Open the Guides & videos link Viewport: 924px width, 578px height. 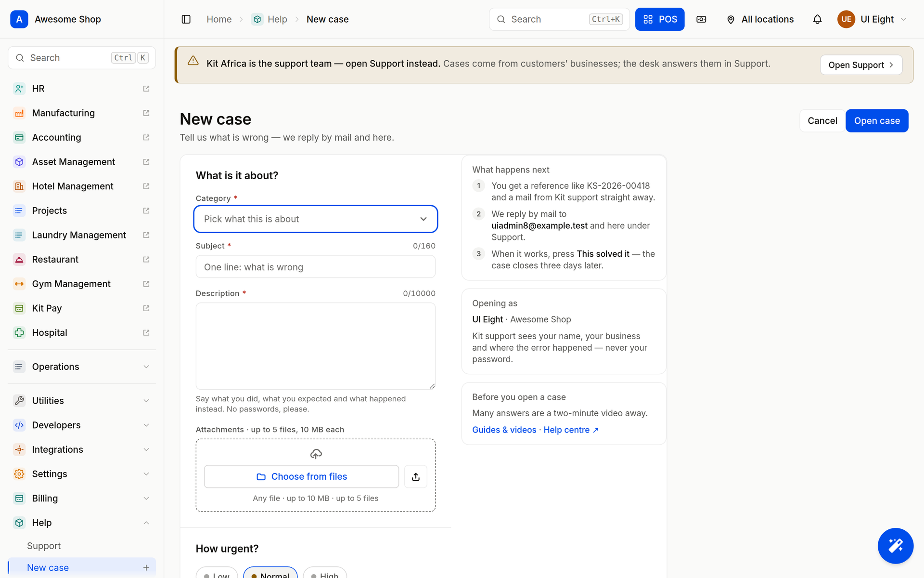pyautogui.click(x=504, y=430)
